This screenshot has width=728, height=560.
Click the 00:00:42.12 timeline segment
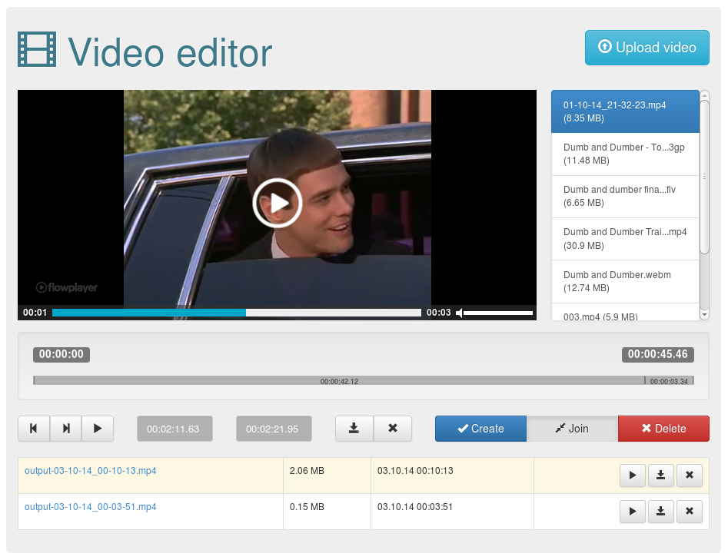[x=339, y=380]
